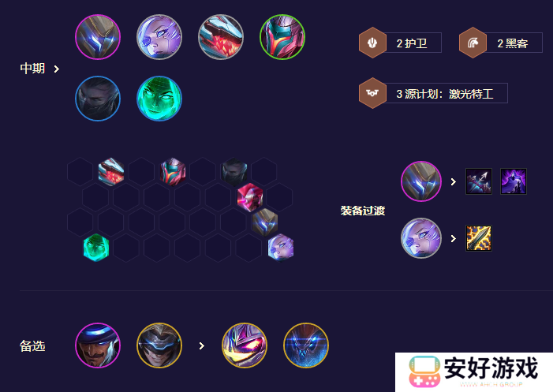Click the chevron between the 备选 champion pairs
The image size is (553, 392).
202,345
